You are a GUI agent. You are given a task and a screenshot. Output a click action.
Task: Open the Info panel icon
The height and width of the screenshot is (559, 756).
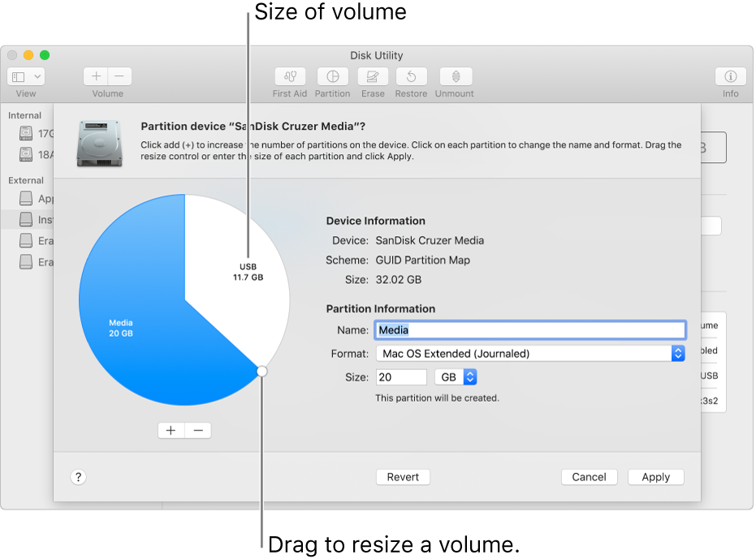[x=731, y=76]
